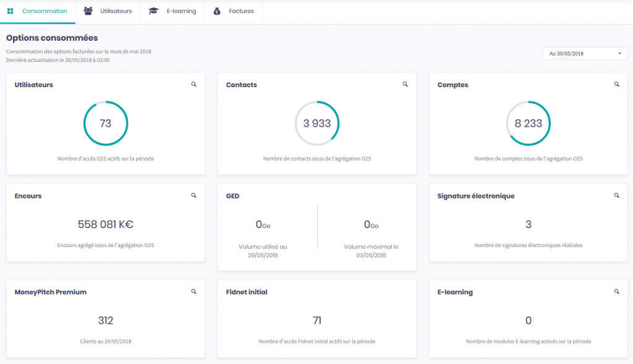The width and height of the screenshot is (633, 364).
Task: Select the Contacts gauge showing 3 933
Action: pos(317,124)
